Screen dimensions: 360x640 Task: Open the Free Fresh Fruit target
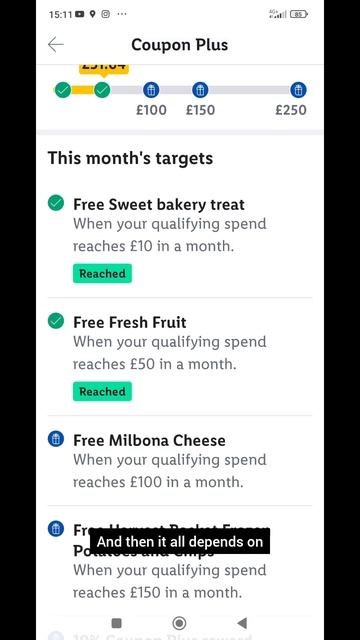click(x=180, y=357)
